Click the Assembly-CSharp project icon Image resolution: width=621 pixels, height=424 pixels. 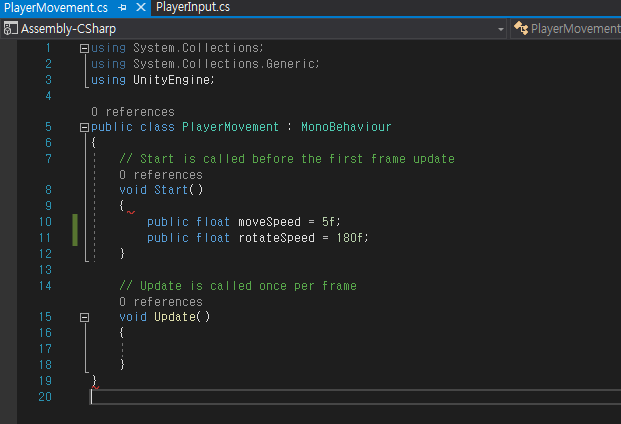click(x=10, y=29)
